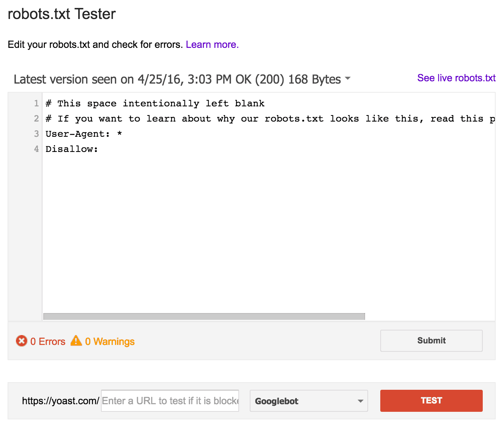Open the Learn more link
The width and height of the screenshot is (504, 427).
pyautogui.click(x=212, y=44)
